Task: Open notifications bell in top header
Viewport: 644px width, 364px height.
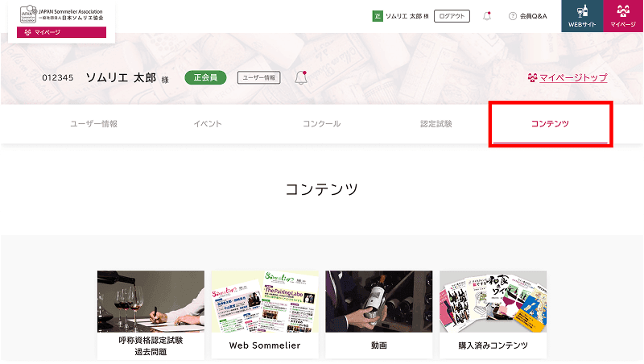Action: click(x=487, y=16)
